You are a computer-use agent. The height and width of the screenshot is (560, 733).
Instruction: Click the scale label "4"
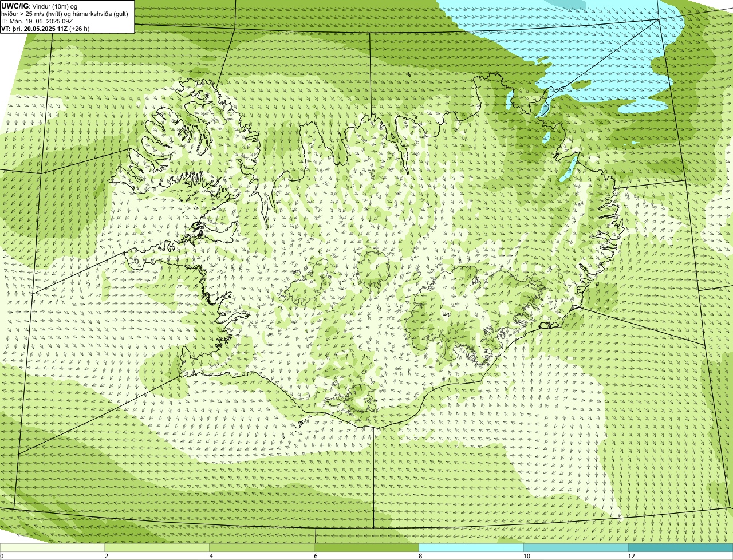211,556
